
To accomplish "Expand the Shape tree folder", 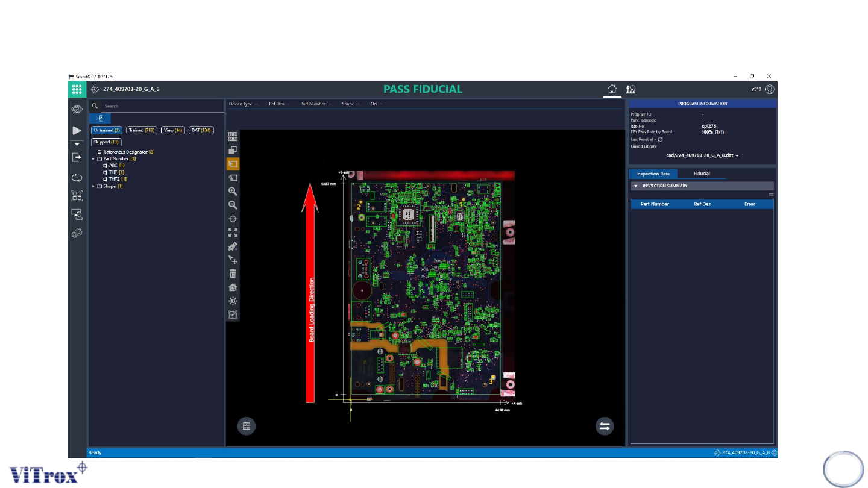I will (93, 186).
